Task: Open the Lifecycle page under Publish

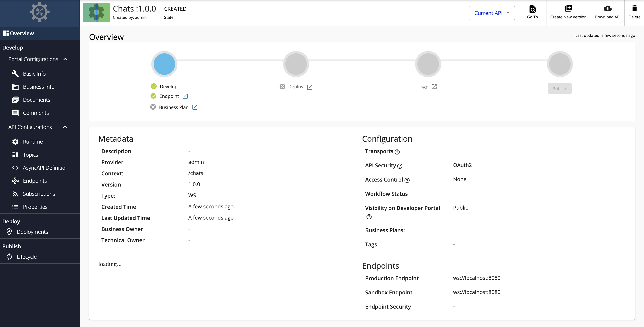Action: coord(26,257)
